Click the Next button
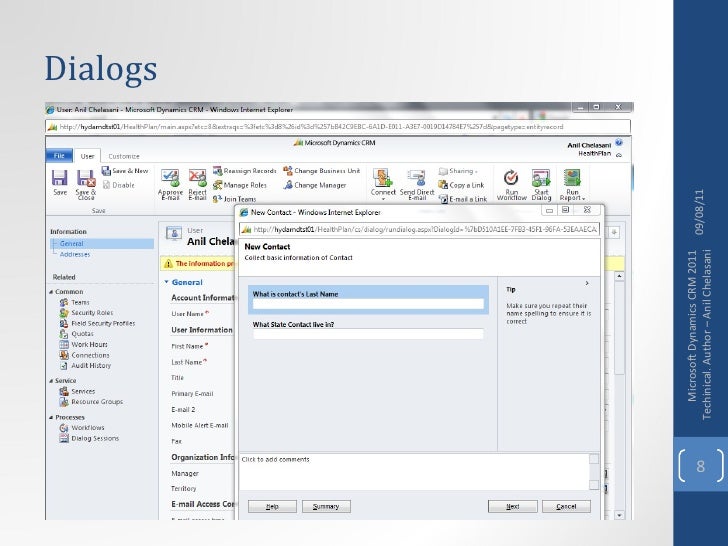 point(513,507)
